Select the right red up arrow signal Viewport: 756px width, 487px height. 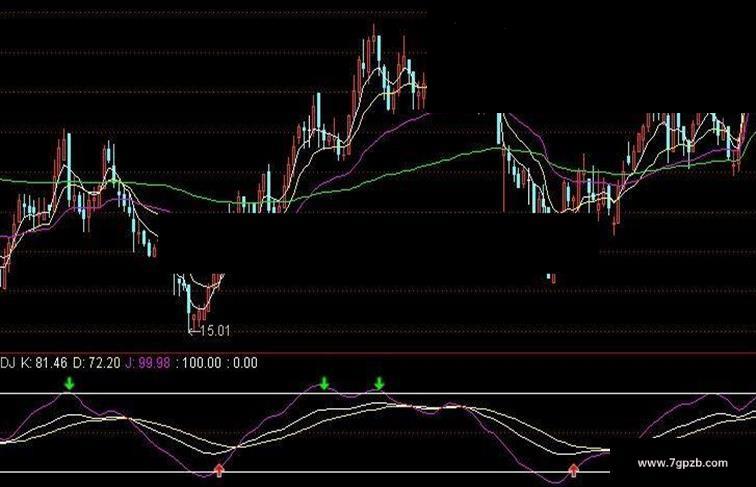point(573,470)
